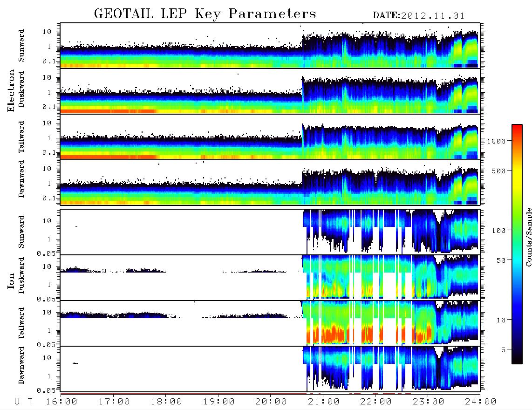
Task: Click the '0.05' tick of Ion Sunward panel
Action: [x=46, y=253]
